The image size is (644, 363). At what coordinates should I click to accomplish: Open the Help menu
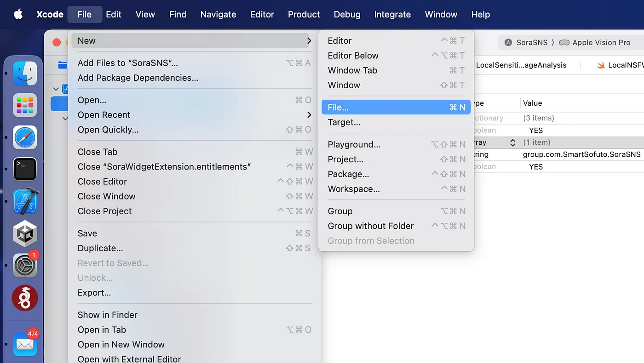(x=481, y=14)
